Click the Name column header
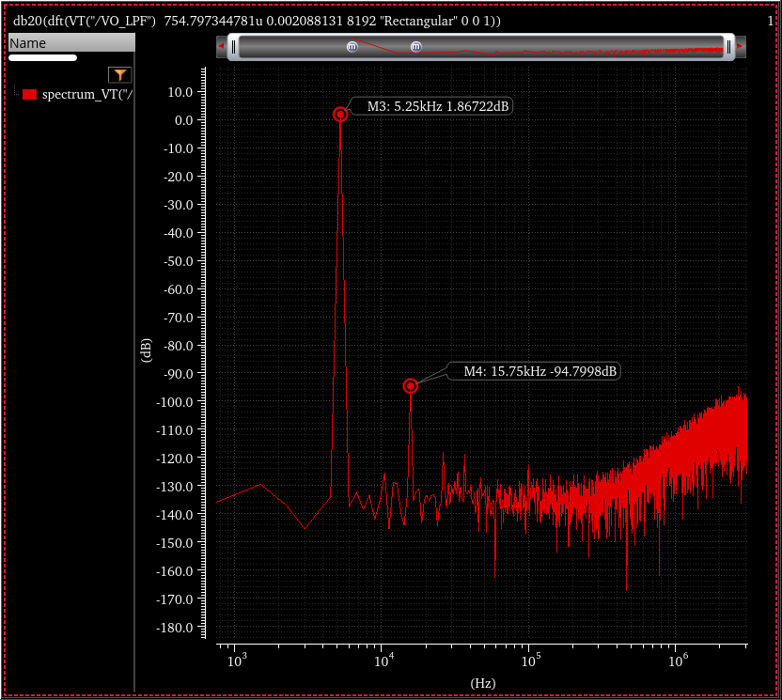782x700 pixels. coord(71,43)
